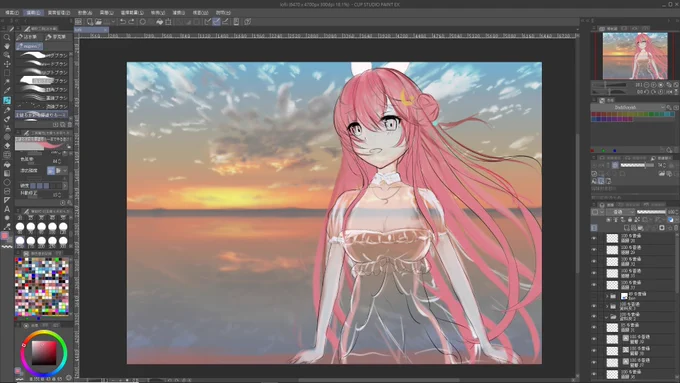This screenshot has height=383, width=680.
Task: Open the last menu in the menu bar, 說明
Action: point(223,13)
